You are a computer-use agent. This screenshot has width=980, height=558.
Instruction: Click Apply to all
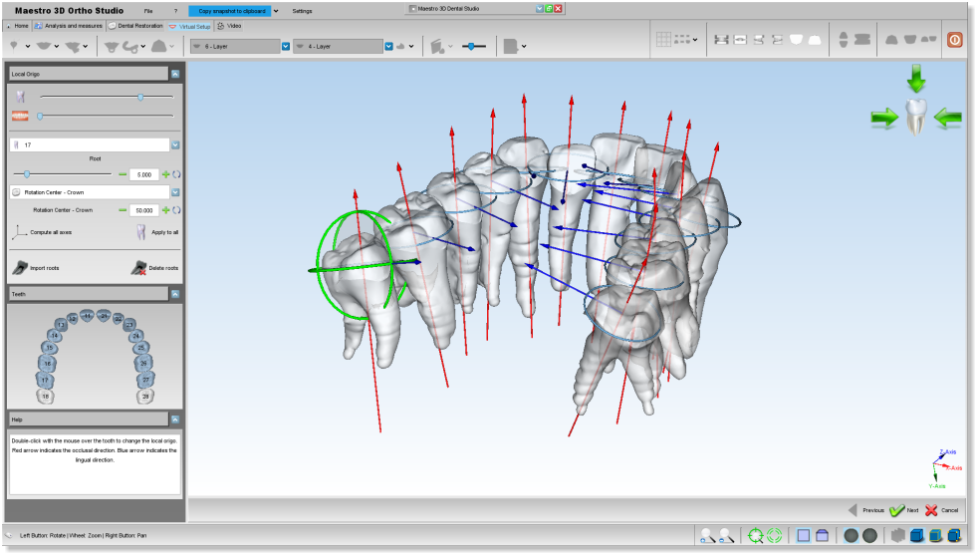point(157,232)
